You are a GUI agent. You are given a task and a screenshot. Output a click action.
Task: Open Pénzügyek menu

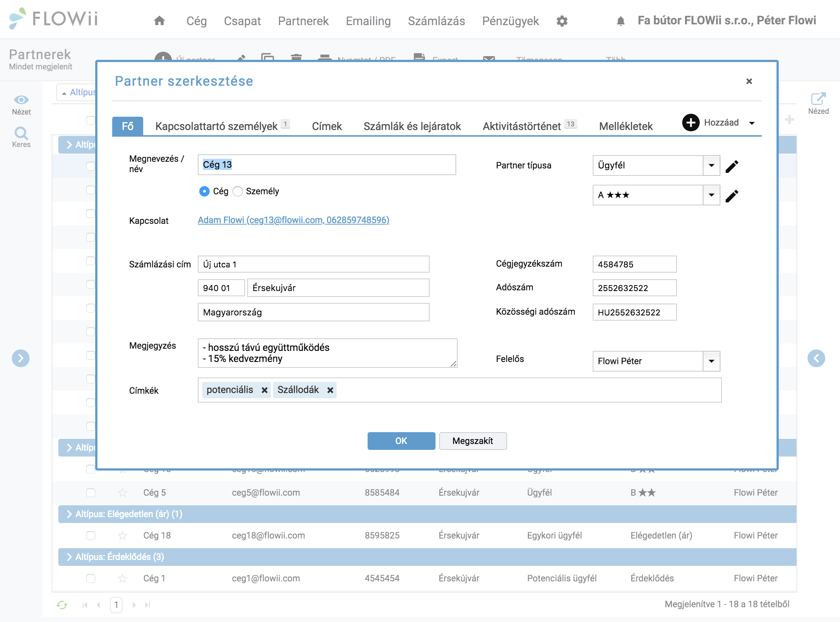[x=510, y=21]
